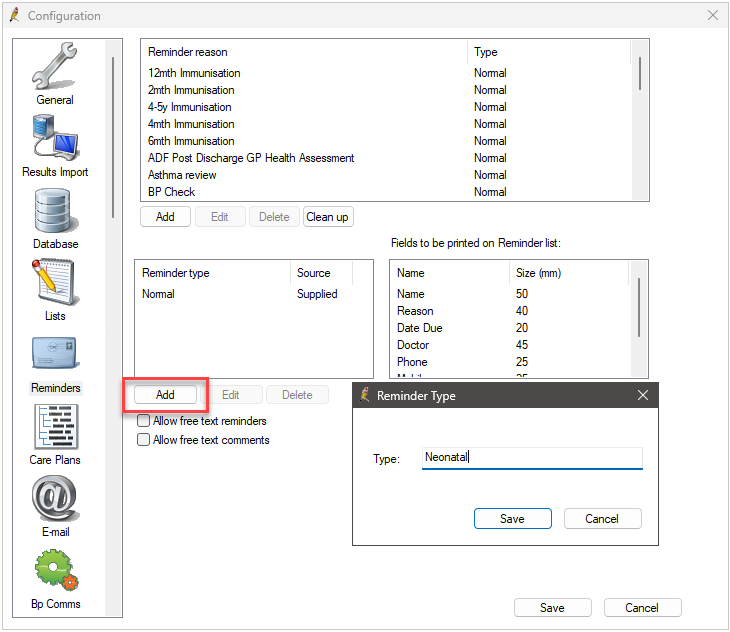Click the size value 45 for Doctor
Viewport: 730px width, 632px height.
point(522,345)
